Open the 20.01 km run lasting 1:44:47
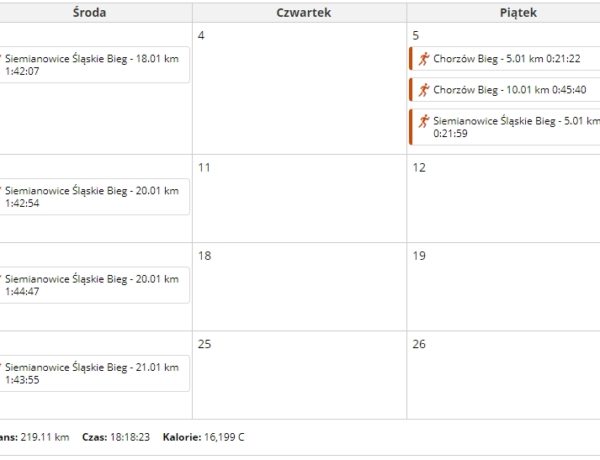 point(92,285)
